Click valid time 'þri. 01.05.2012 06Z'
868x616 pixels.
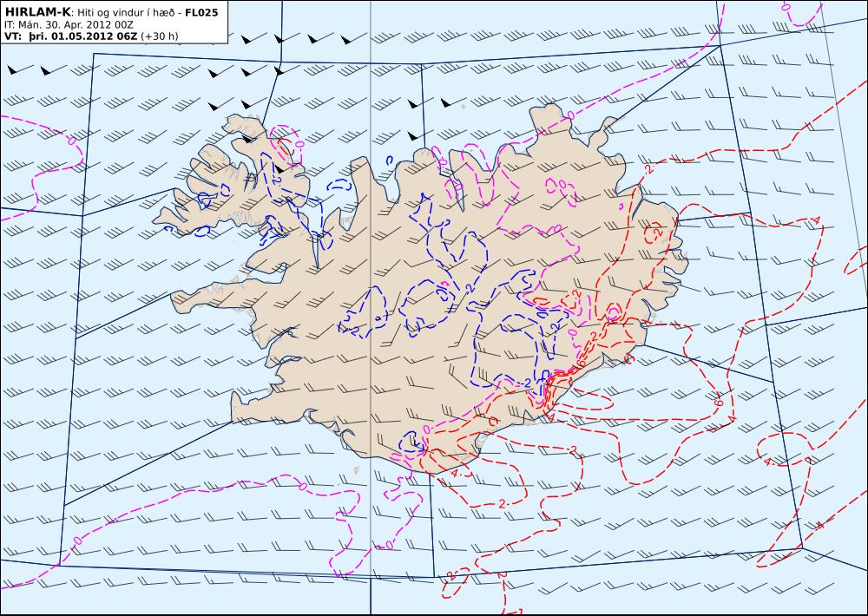click(82, 36)
